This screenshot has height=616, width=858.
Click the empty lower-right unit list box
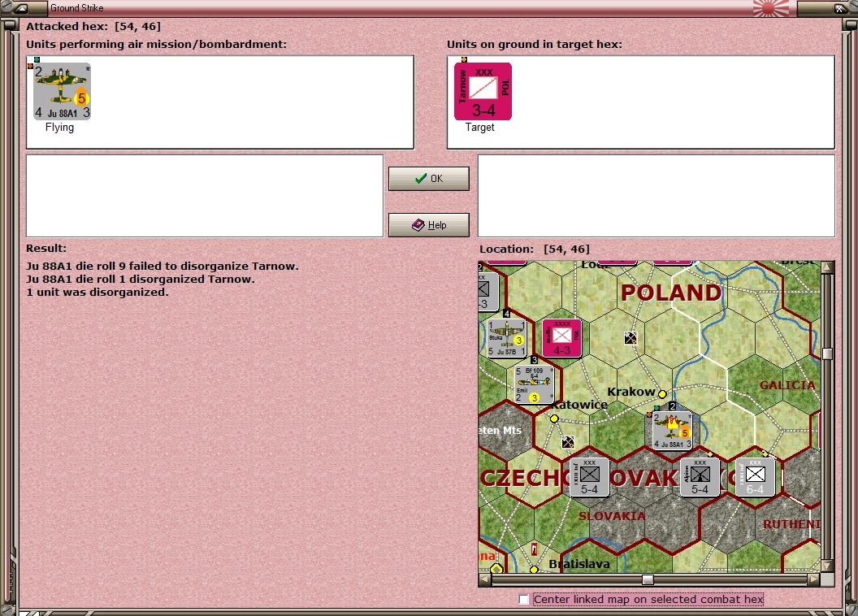pyautogui.click(x=656, y=196)
